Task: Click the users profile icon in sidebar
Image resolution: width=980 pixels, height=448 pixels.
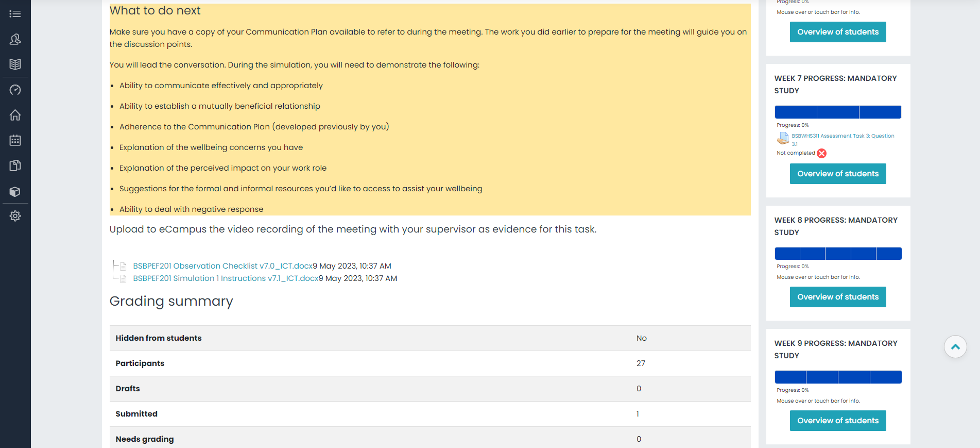Action: (15, 39)
